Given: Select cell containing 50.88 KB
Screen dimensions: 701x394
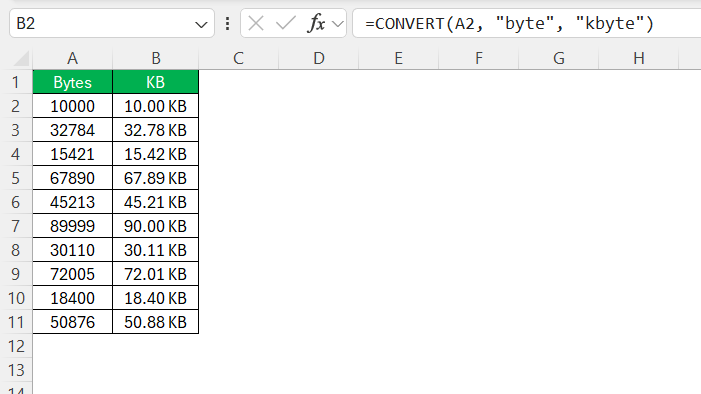Looking at the screenshot, I should 156,322.
